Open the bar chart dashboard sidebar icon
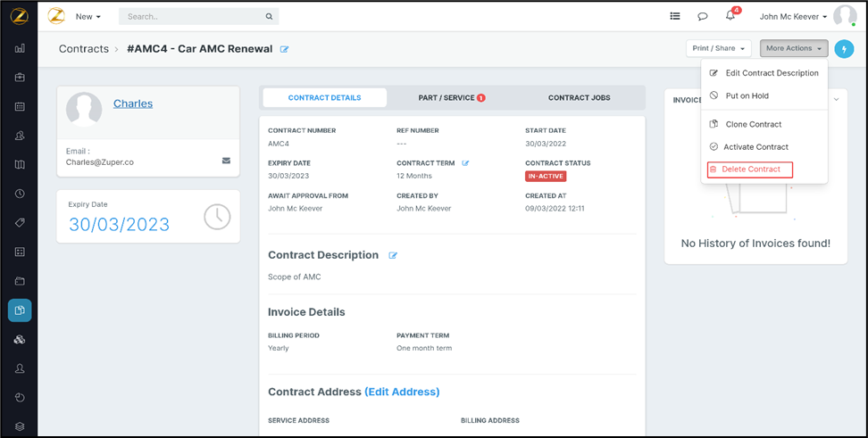The image size is (868, 438). click(x=20, y=49)
